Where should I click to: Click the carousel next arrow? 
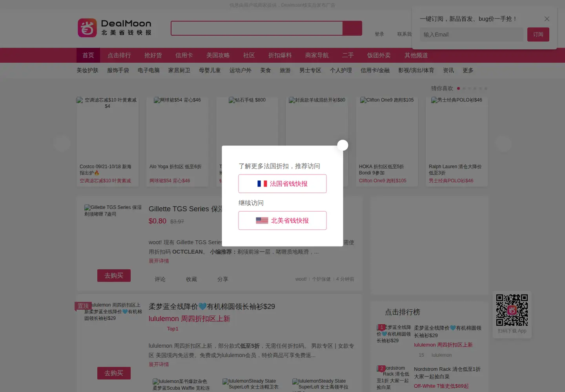pyautogui.click(x=503, y=143)
